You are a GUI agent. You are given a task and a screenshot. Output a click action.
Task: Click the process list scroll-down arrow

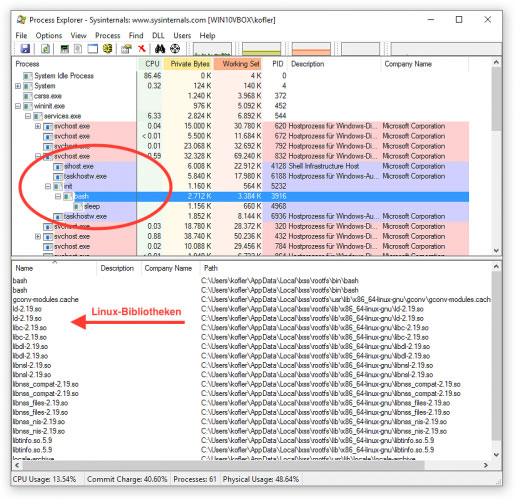click(496, 250)
